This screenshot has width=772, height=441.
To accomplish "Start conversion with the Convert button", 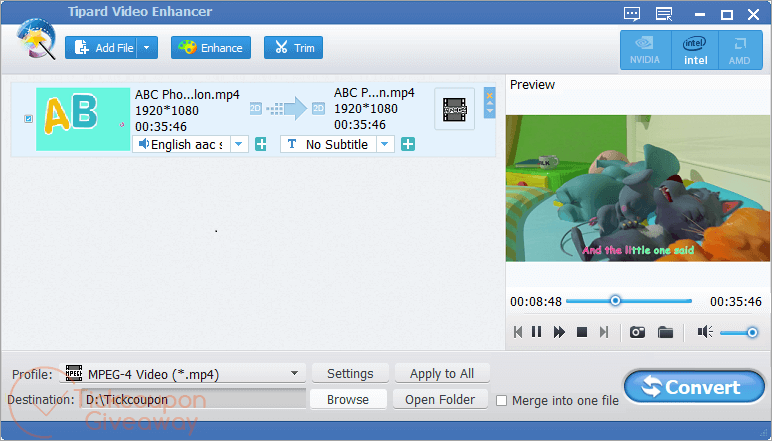I will (x=694, y=387).
